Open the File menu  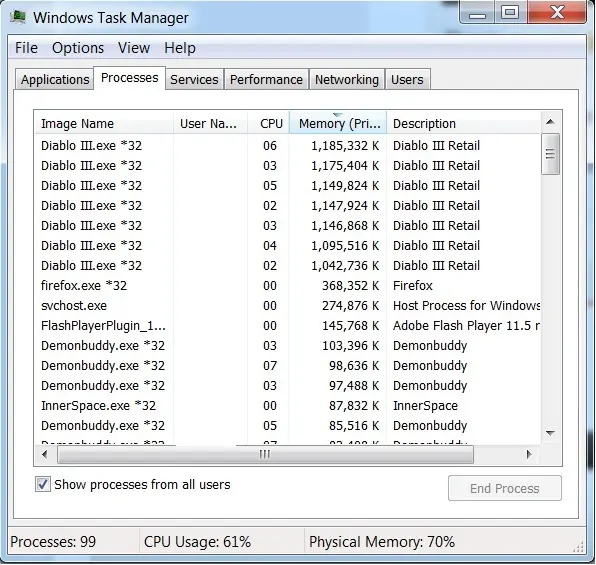(26, 48)
